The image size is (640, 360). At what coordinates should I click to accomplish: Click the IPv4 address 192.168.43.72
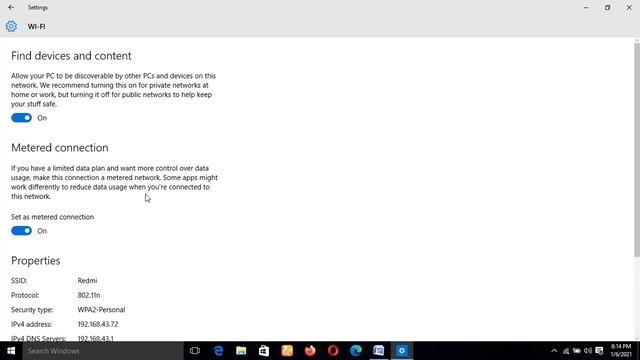[98, 324]
